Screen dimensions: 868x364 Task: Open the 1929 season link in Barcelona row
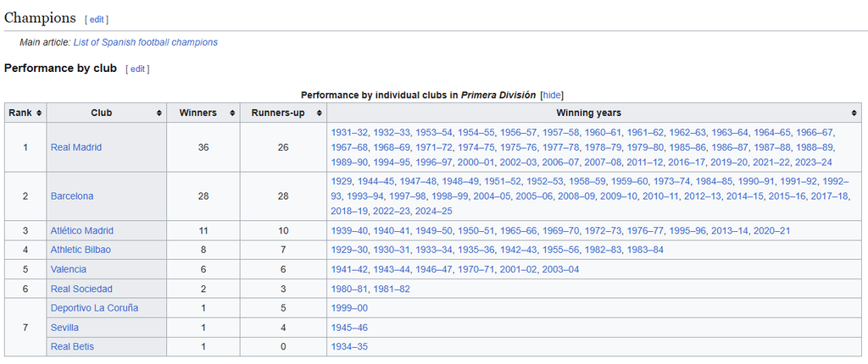(x=341, y=181)
